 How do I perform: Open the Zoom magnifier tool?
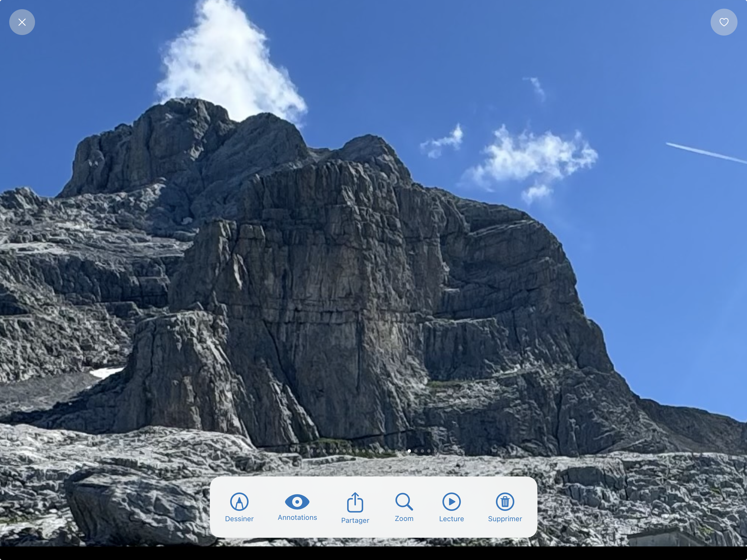pyautogui.click(x=404, y=502)
